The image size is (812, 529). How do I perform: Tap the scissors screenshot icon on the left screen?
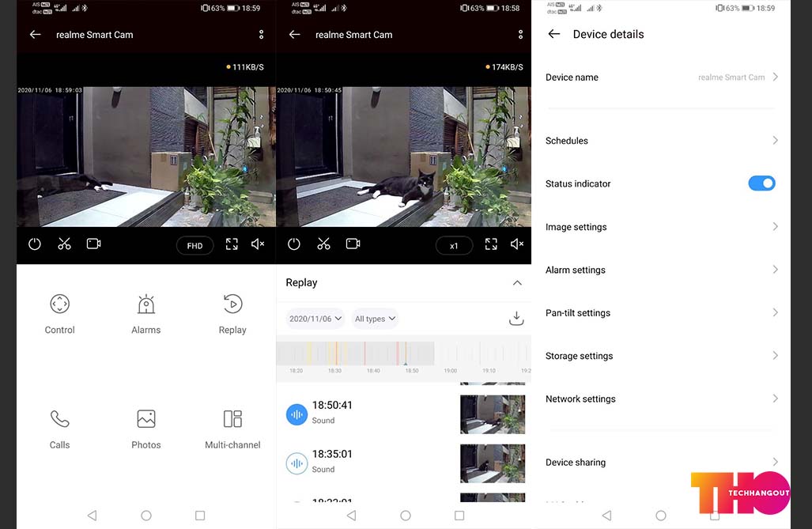[64, 244]
